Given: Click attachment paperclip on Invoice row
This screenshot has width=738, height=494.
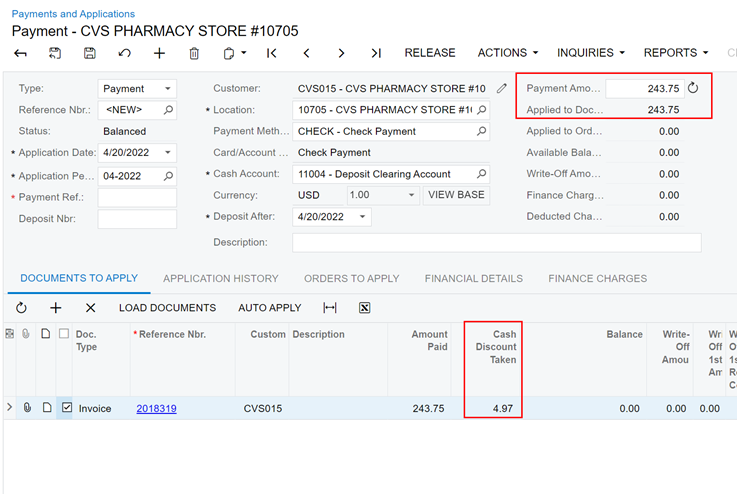Looking at the screenshot, I should (27, 407).
